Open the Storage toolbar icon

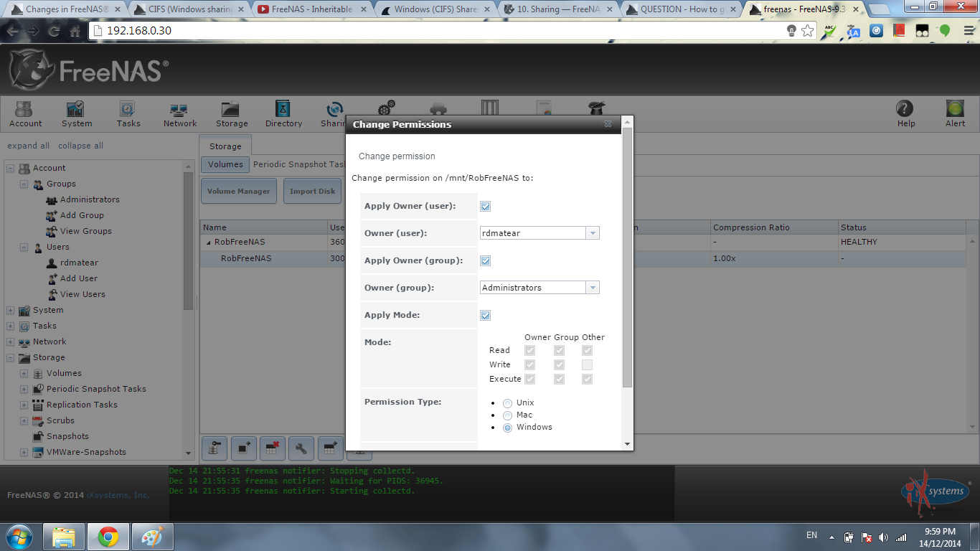coord(231,113)
